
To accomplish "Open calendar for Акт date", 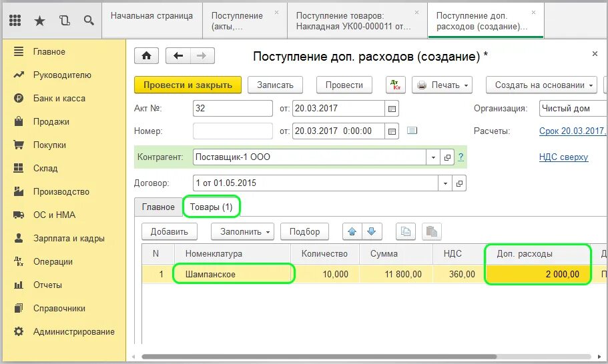I will point(392,109).
